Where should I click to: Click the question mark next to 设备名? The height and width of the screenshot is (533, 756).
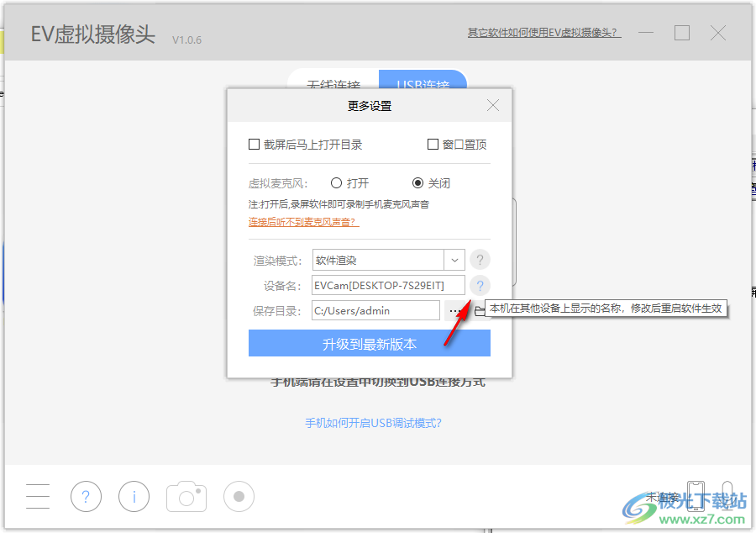[479, 285]
